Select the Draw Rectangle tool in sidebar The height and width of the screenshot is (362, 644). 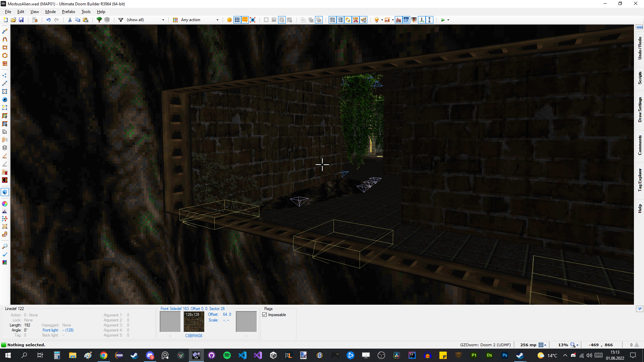(x=5, y=47)
